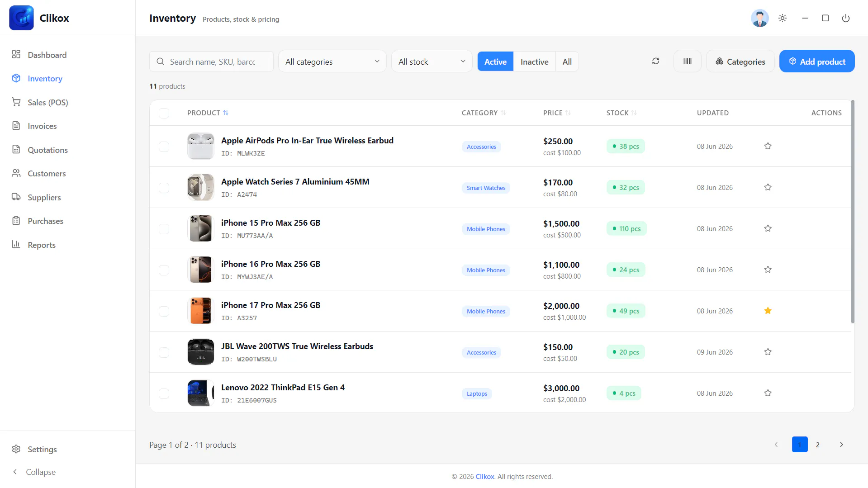Open the iPhone 17 Pro Max thumbnail

tap(201, 311)
